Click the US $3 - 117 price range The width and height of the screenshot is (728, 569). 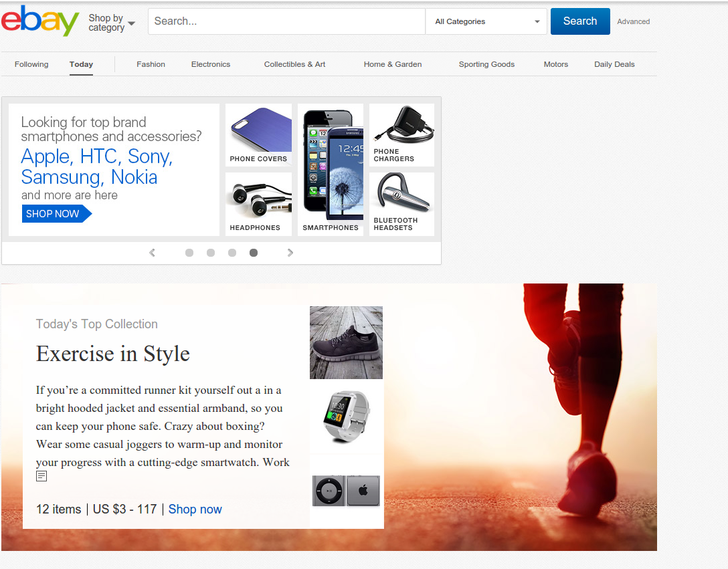(125, 509)
